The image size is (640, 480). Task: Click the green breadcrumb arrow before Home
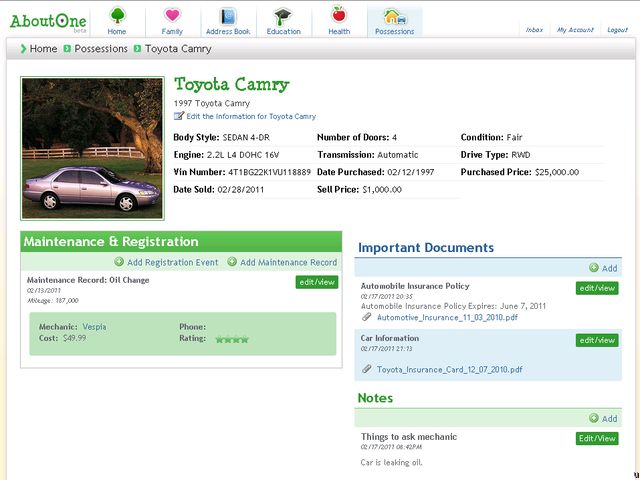[x=23, y=49]
